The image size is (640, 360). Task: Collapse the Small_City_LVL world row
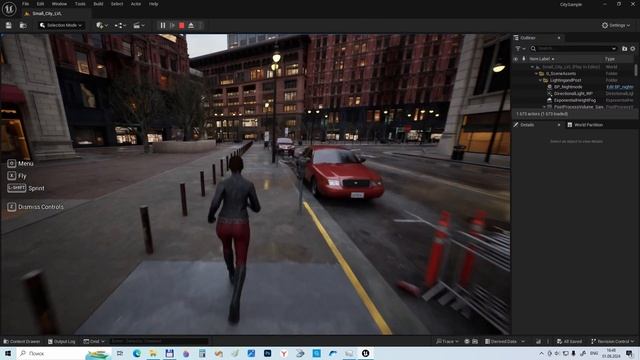click(x=532, y=67)
